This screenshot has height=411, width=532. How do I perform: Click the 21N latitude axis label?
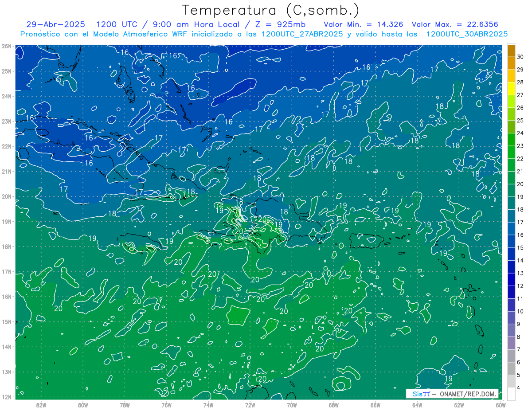(7, 171)
